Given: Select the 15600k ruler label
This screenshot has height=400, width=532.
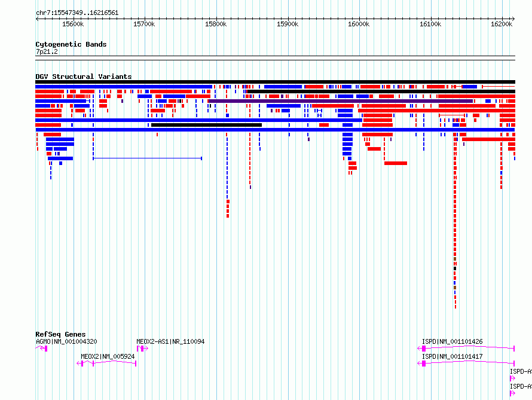Looking at the screenshot, I should pyautogui.click(x=73, y=24).
